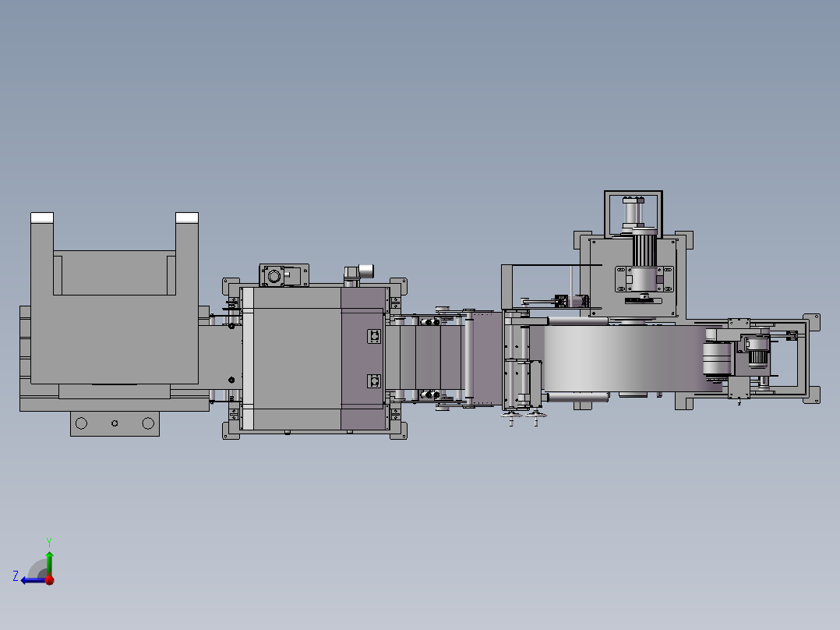
Task: Select the dark drum beside the coil's right end
Action: (x=718, y=360)
